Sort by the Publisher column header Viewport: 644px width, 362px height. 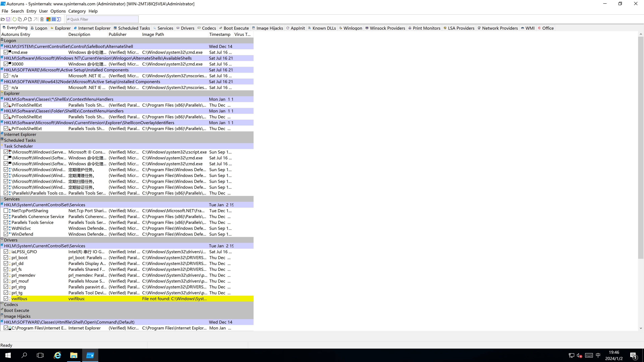(124, 34)
